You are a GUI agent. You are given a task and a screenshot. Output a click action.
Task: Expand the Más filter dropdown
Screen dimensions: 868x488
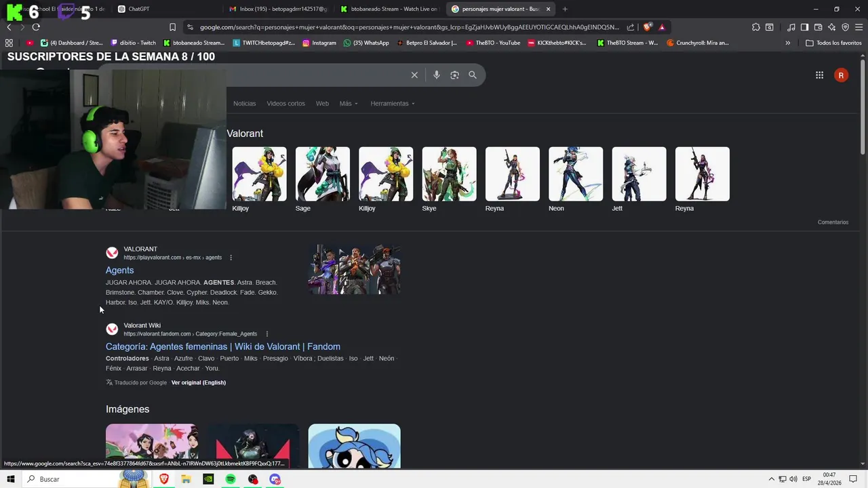pyautogui.click(x=349, y=104)
